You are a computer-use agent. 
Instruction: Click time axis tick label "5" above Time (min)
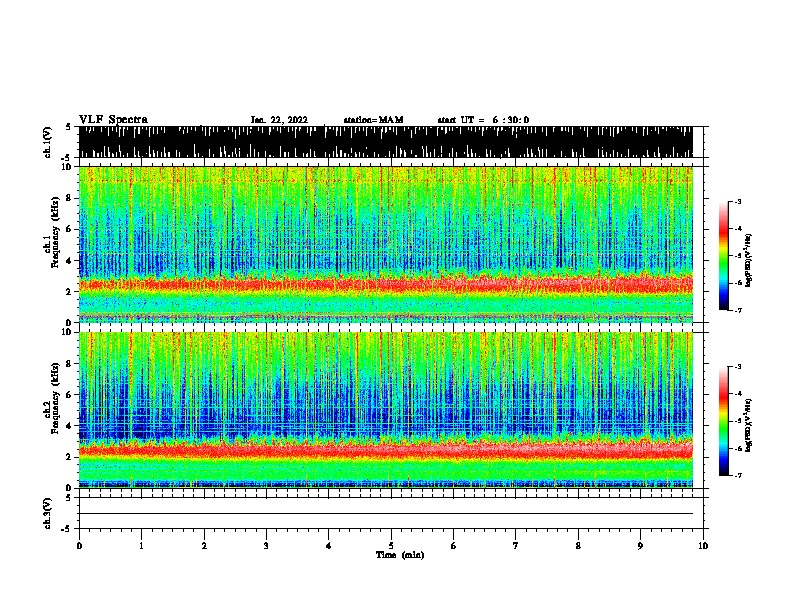[391, 546]
